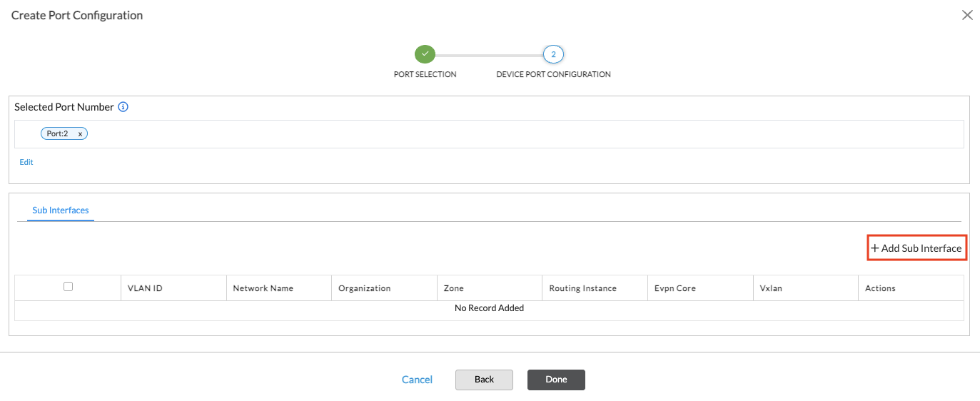Click inside the Selected Port Number field
980x401 pixels.
point(500,134)
